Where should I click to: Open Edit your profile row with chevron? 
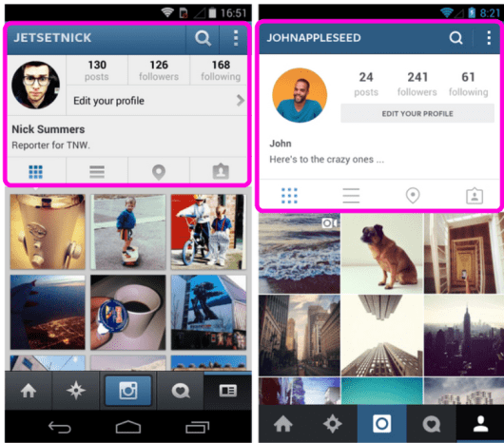click(157, 101)
